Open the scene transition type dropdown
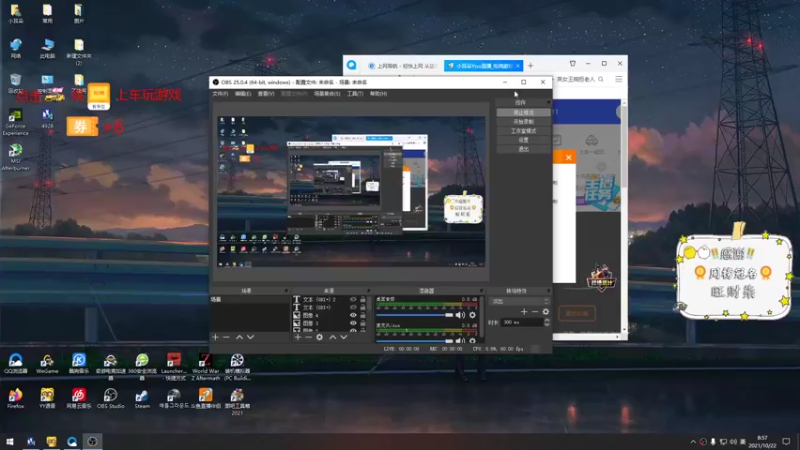Viewport: 800px width, 450px height. coord(519,302)
